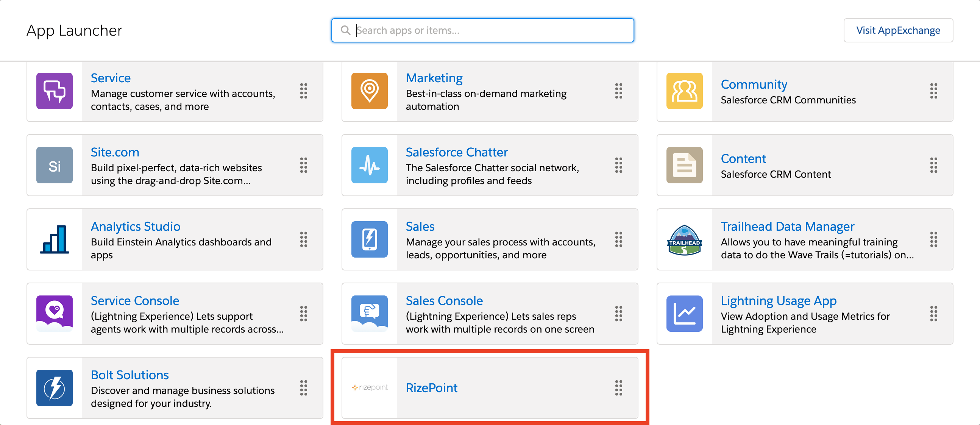Click the drag handle on Site.com tile
The width and height of the screenshot is (980, 425).
coord(304,165)
